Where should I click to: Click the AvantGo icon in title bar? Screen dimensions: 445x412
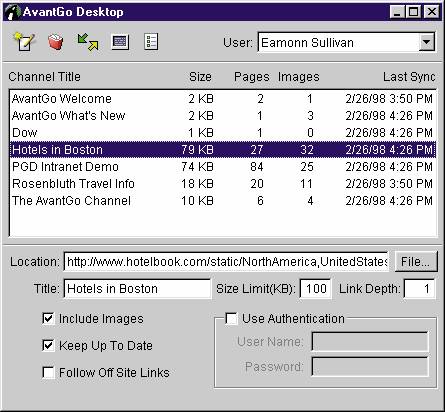click(13, 12)
